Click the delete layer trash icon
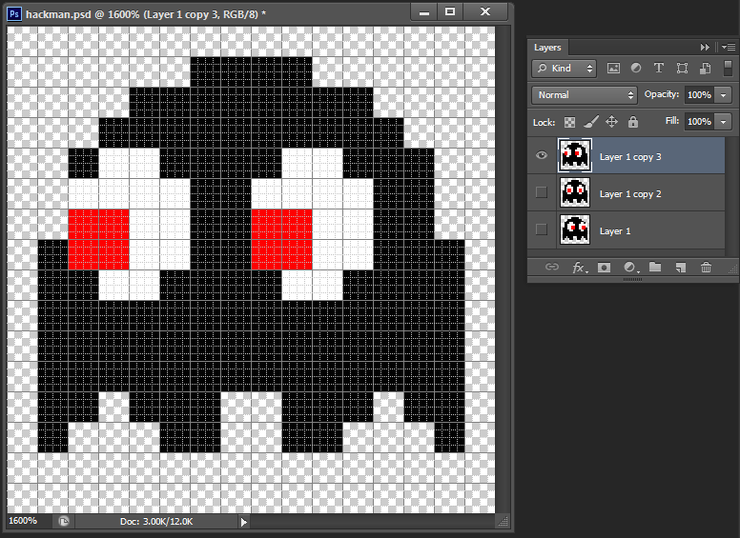 point(706,268)
